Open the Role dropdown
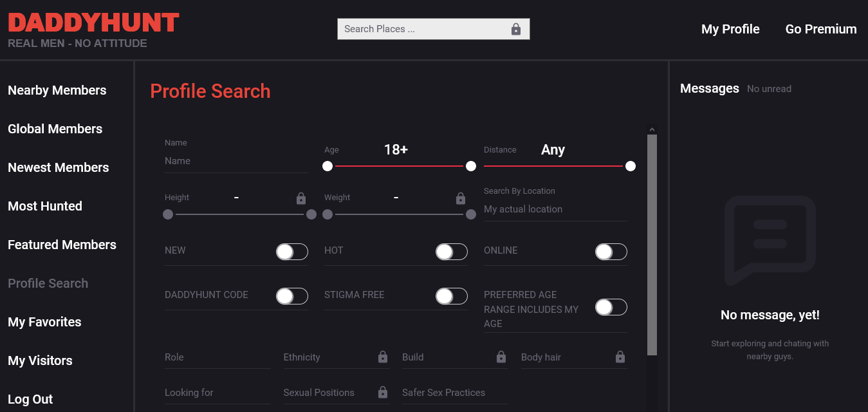This screenshot has height=412, width=868. tap(217, 357)
